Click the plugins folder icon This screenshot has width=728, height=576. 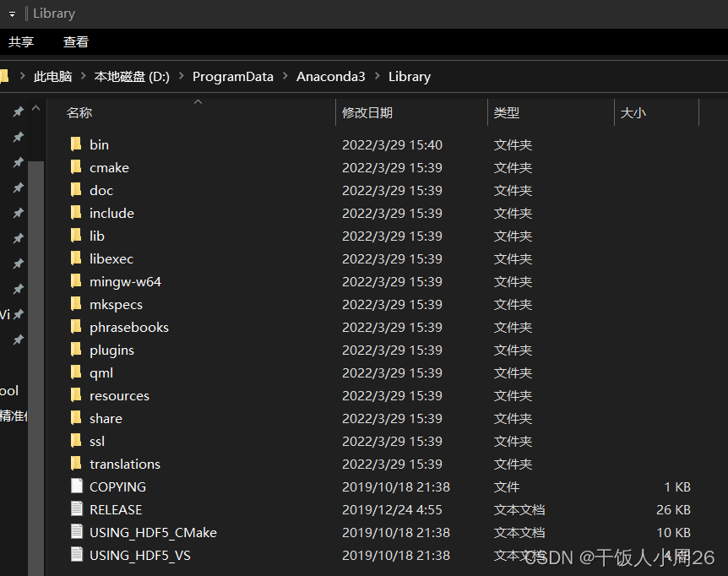(x=76, y=349)
